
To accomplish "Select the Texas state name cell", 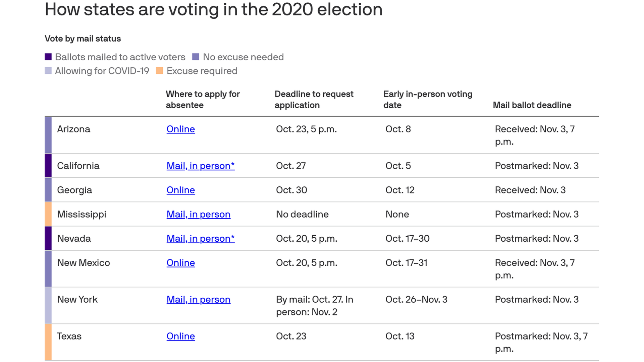I will [69, 336].
